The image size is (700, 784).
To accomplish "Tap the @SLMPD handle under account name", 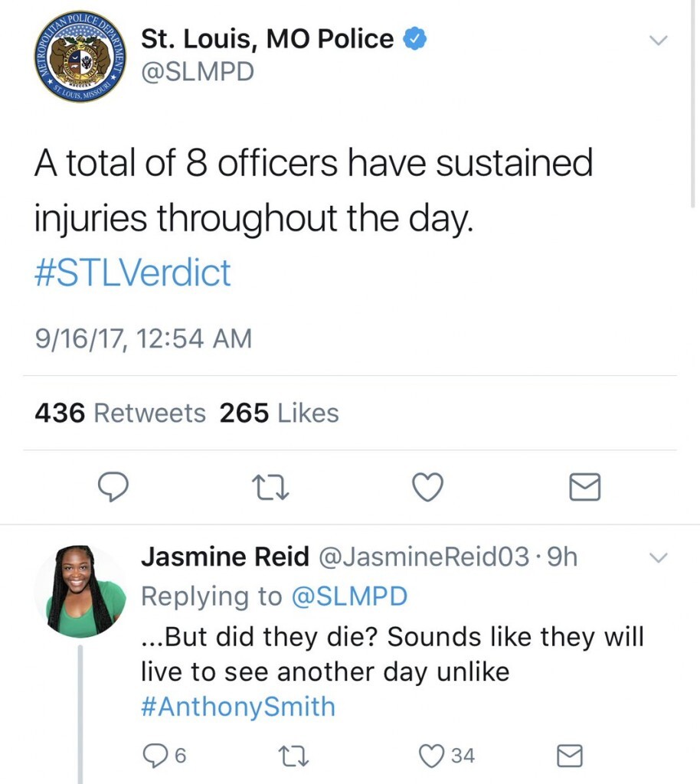I will (197, 72).
